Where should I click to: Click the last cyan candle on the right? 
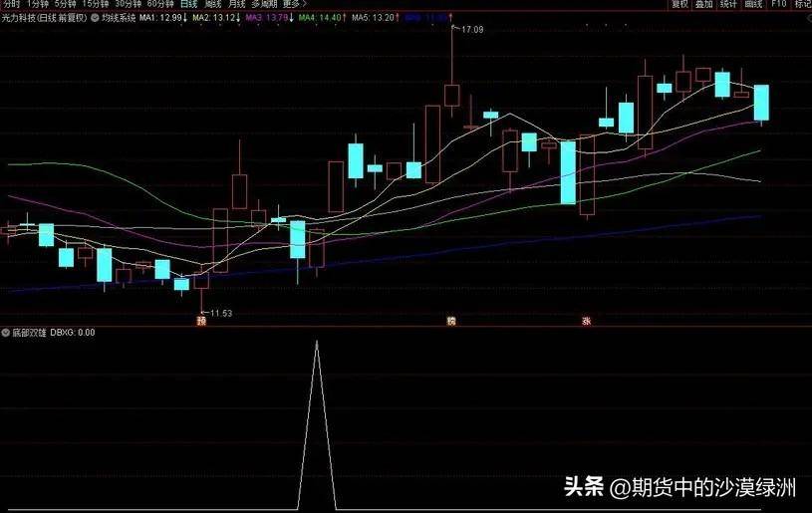point(761,103)
